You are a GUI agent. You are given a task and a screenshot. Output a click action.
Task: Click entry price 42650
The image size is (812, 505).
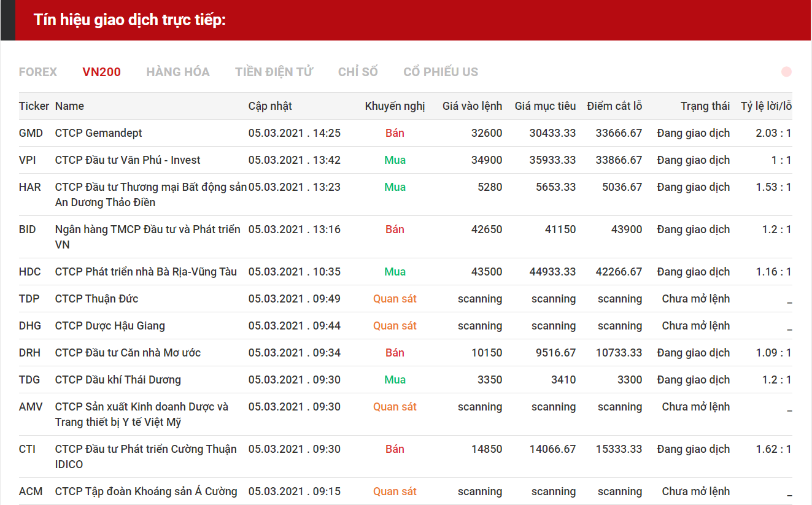487,229
